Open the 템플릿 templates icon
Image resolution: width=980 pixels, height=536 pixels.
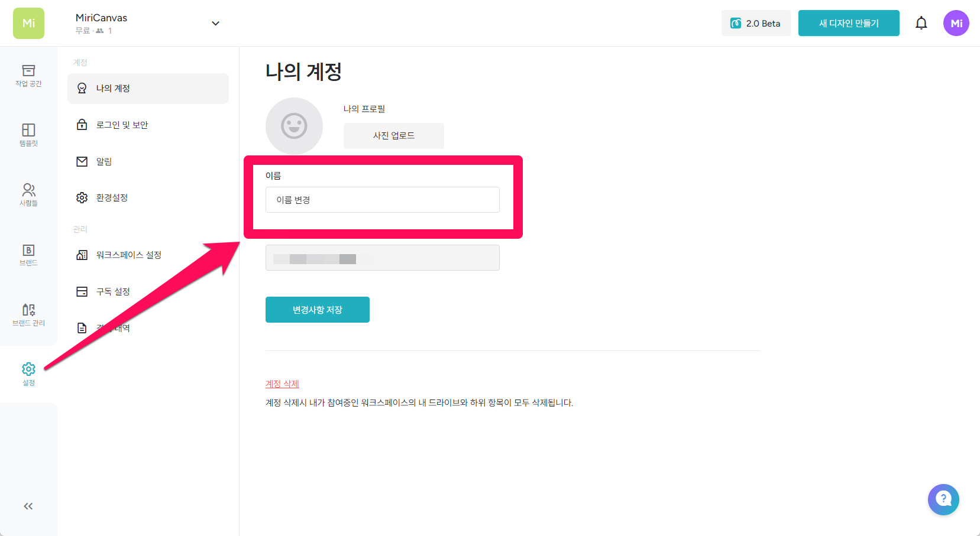coord(28,135)
